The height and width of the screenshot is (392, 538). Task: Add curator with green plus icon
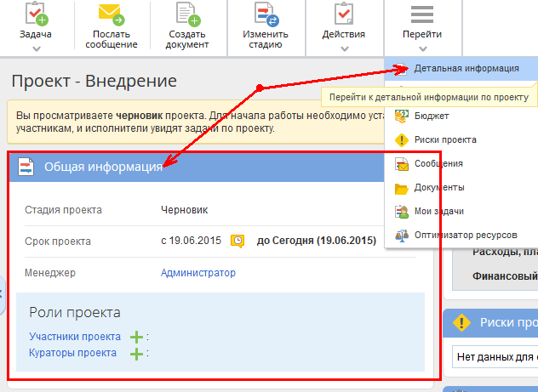coord(136,354)
